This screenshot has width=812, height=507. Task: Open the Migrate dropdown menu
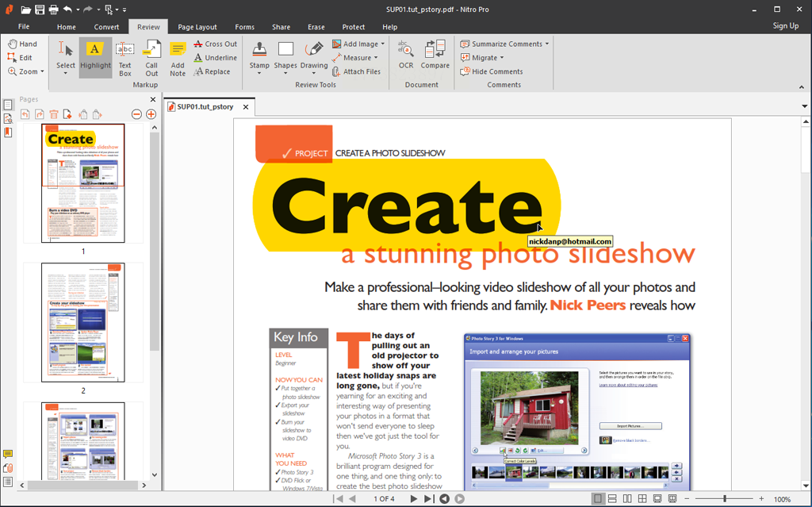tap(503, 58)
